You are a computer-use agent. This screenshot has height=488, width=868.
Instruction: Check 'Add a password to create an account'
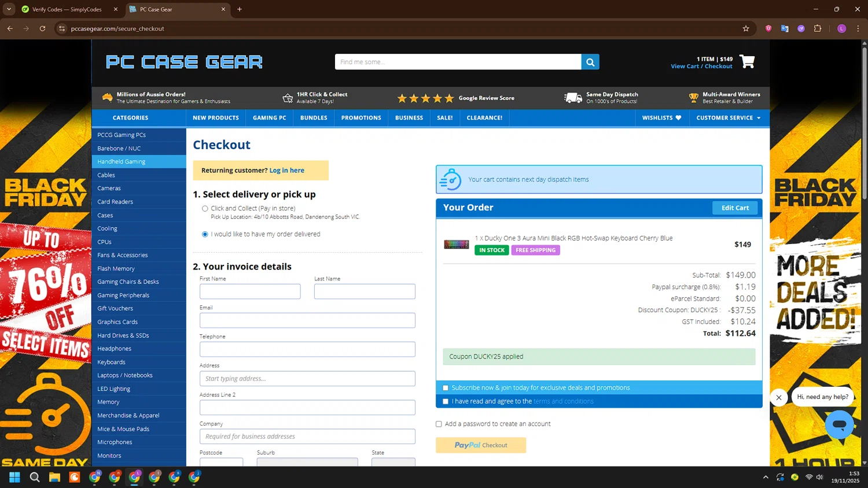[439, 424]
